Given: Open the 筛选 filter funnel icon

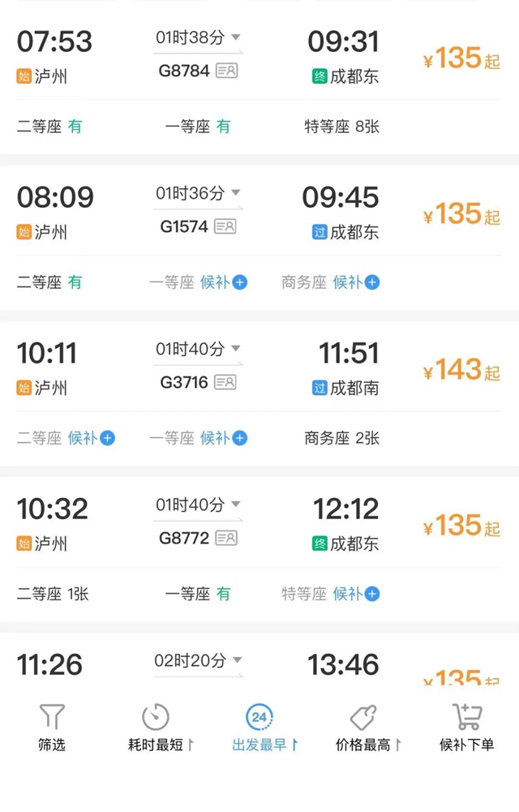Looking at the screenshot, I should [x=52, y=716].
